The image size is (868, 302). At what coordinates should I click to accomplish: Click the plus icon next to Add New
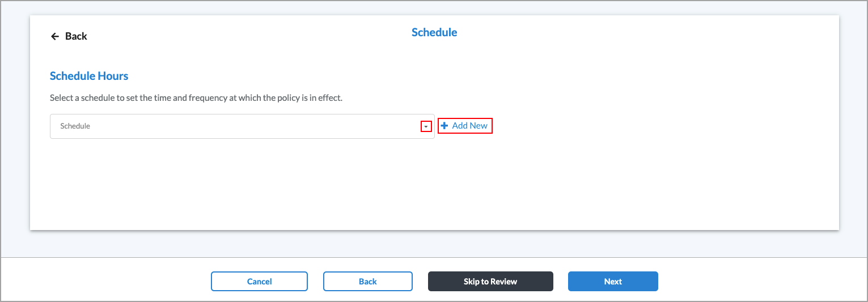point(444,126)
